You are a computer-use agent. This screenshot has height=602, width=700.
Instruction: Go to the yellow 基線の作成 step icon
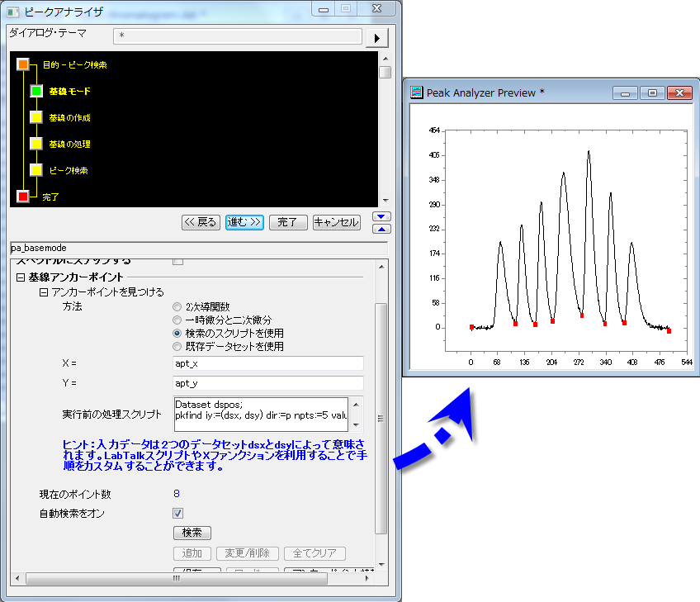pos(36,117)
